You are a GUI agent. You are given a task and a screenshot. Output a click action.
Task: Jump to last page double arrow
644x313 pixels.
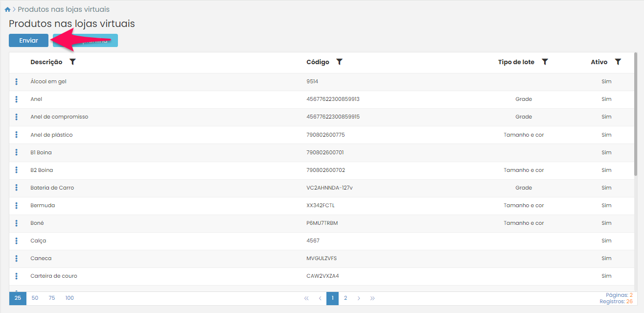372,298
